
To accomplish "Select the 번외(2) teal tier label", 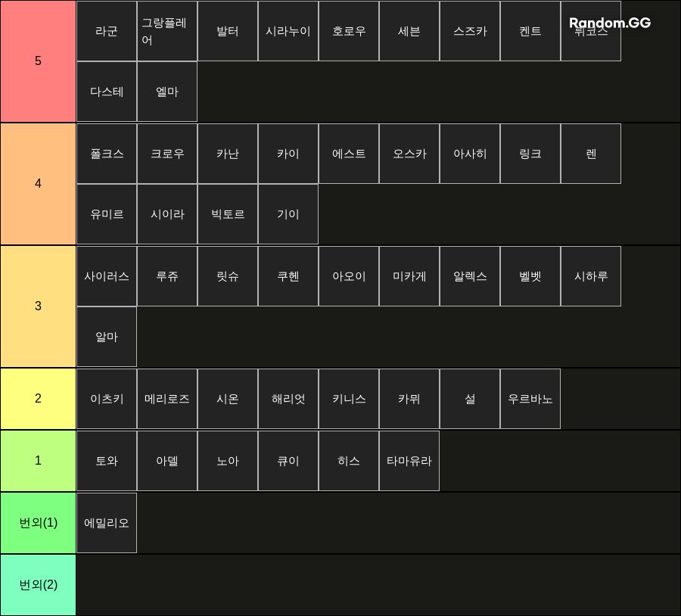I will (x=39, y=585).
